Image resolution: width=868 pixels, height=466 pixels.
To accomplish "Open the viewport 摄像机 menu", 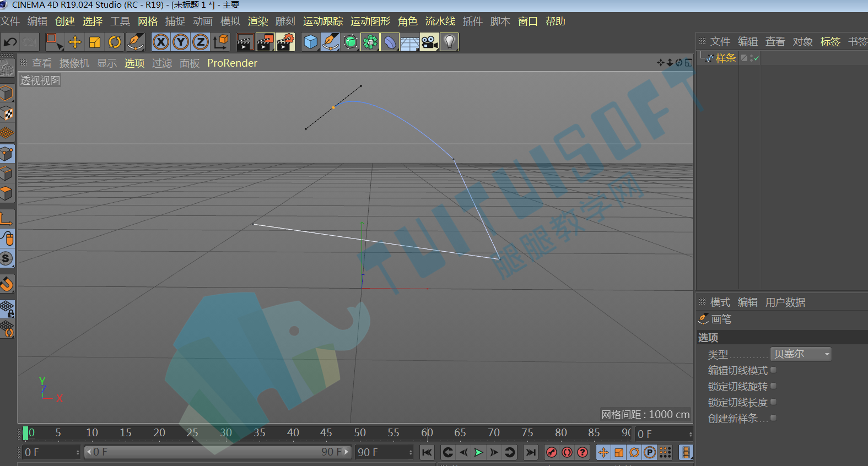I will (x=74, y=63).
